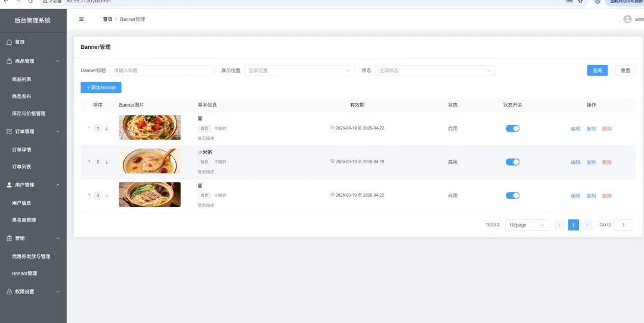Click person icon of 用户管理
Screen dimensions: 644x323
[x=10, y=185]
